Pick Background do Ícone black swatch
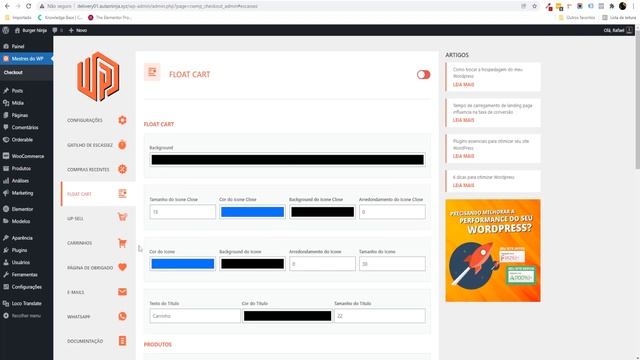The image size is (640, 360). [x=252, y=264]
